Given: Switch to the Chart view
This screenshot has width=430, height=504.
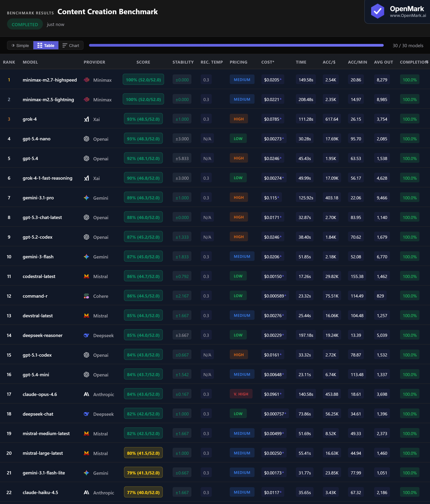Looking at the screenshot, I should click(x=71, y=45).
